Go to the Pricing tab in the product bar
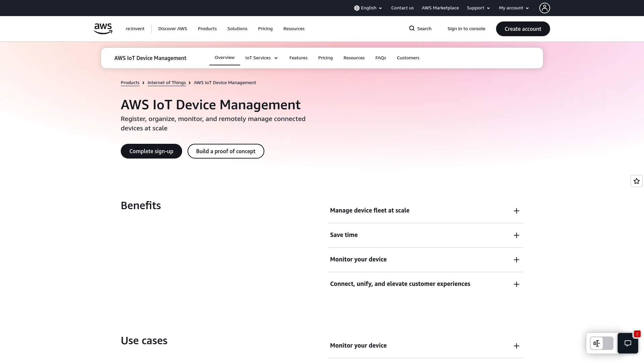 tap(325, 58)
